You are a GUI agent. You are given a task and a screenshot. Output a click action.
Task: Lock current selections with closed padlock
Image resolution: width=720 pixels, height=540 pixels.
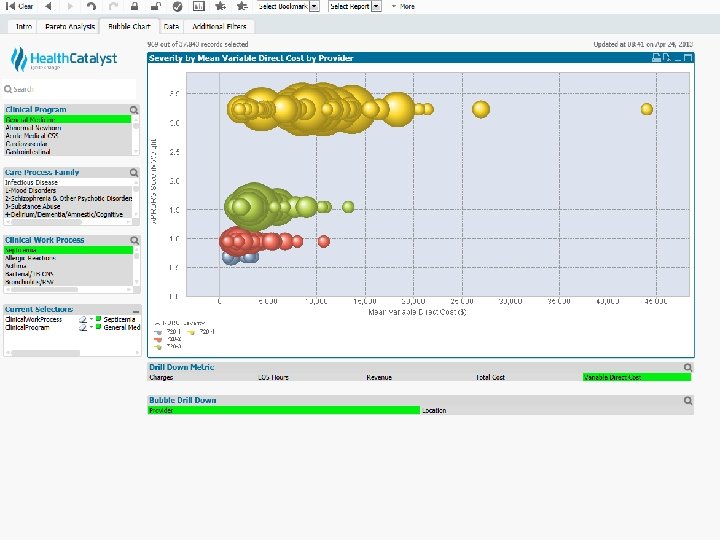[x=134, y=6]
